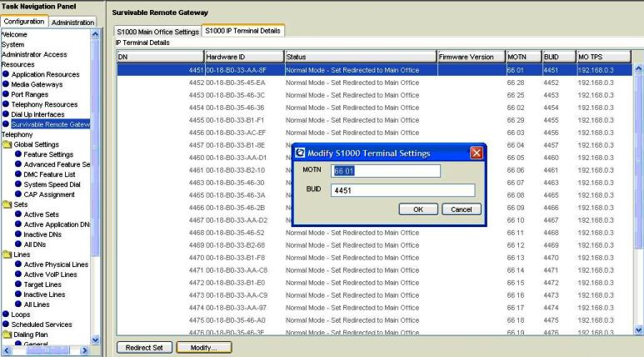644x357 pixels.
Task: Click the Application Resources bullet icon
Action: point(6,74)
